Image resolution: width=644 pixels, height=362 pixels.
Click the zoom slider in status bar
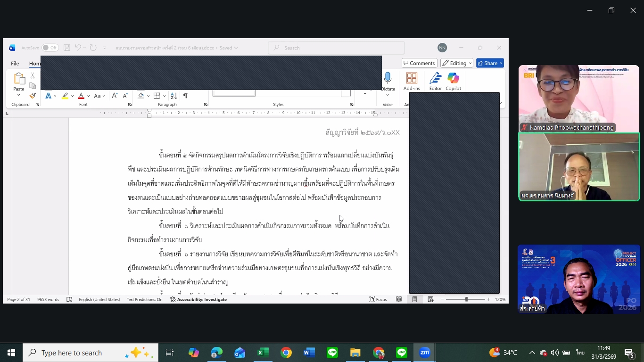[466, 299]
